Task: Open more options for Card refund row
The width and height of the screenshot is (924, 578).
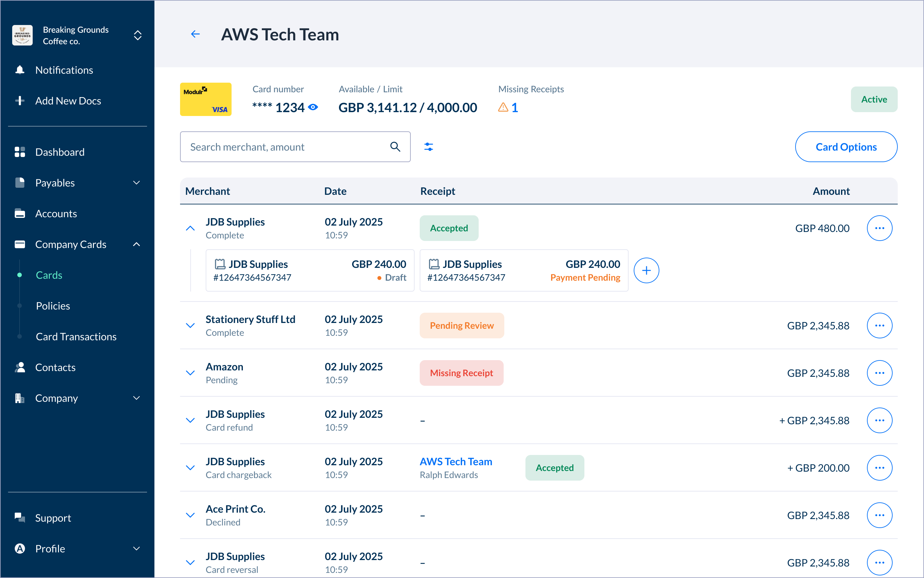Action: tap(879, 420)
